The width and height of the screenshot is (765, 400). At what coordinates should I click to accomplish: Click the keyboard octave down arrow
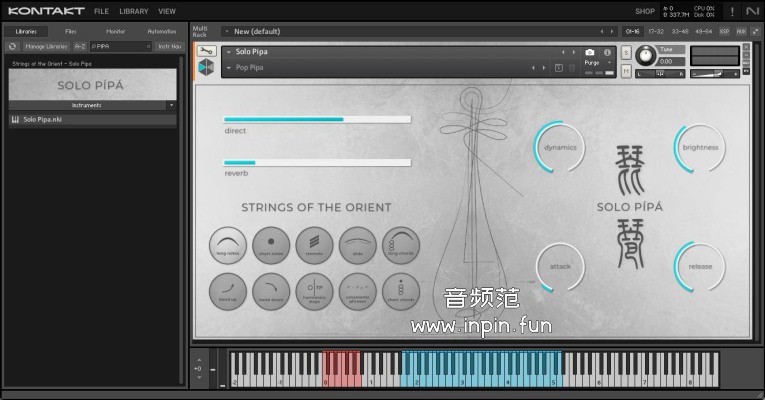coord(199,378)
